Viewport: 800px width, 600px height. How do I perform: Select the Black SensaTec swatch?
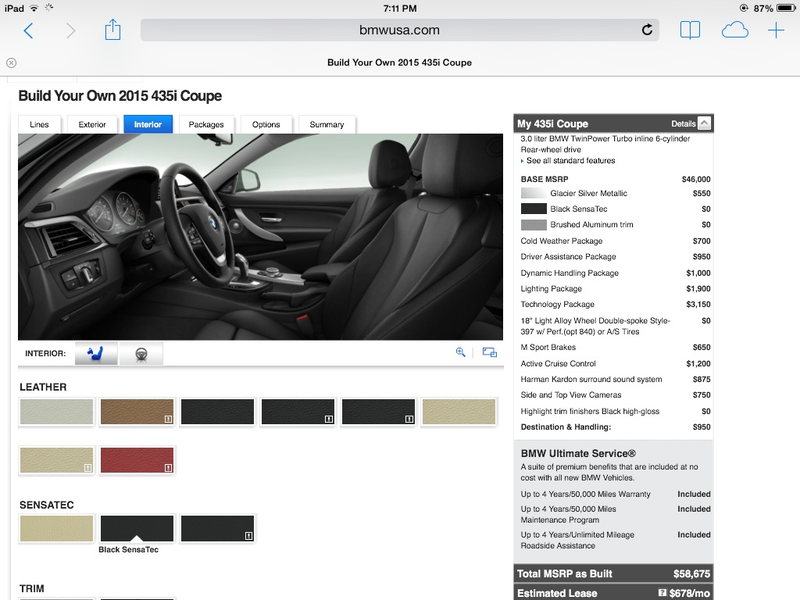[x=137, y=528]
